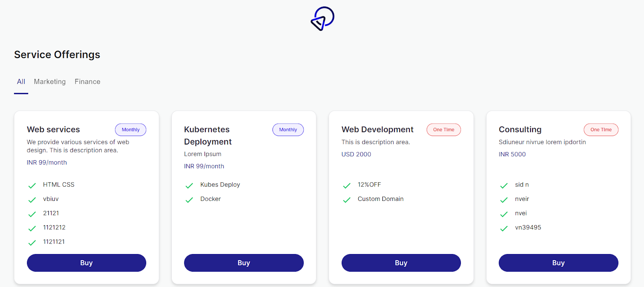Click the company logo at top
This screenshot has width=644, height=287.
322,19
